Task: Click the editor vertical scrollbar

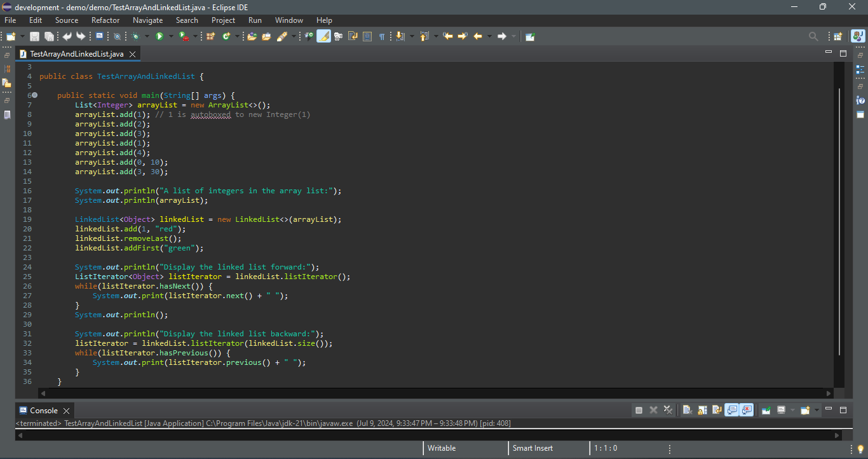Action: tap(839, 223)
